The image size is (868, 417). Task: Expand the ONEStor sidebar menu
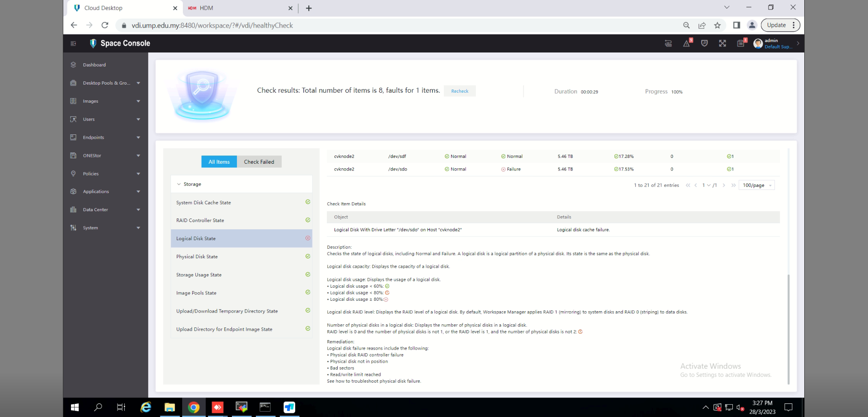pos(106,156)
